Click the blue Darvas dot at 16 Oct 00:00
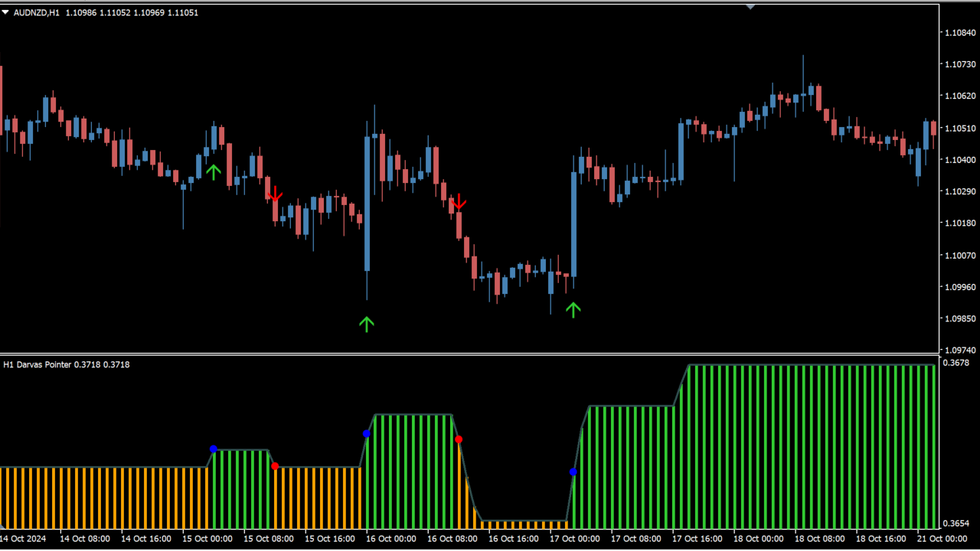 click(367, 434)
